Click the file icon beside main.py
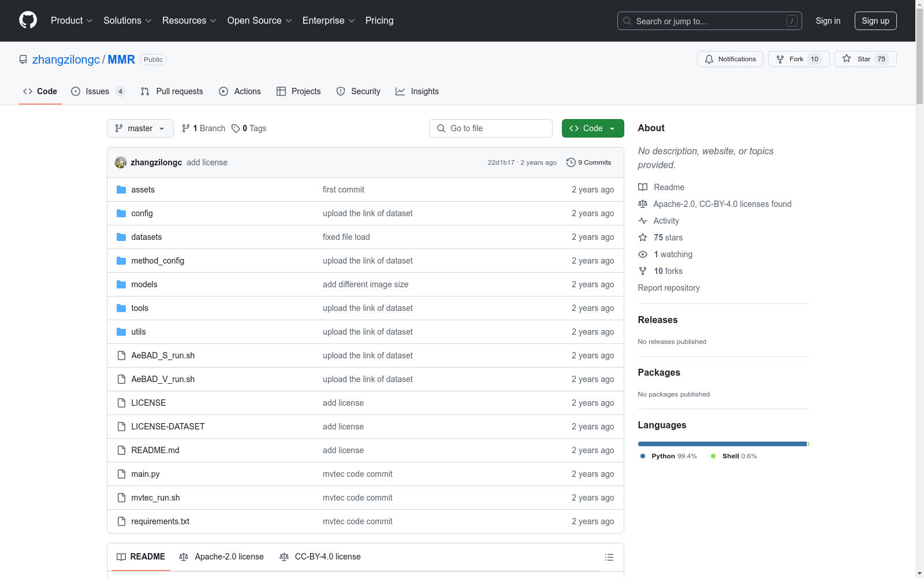924x578 pixels. pos(121,474)
